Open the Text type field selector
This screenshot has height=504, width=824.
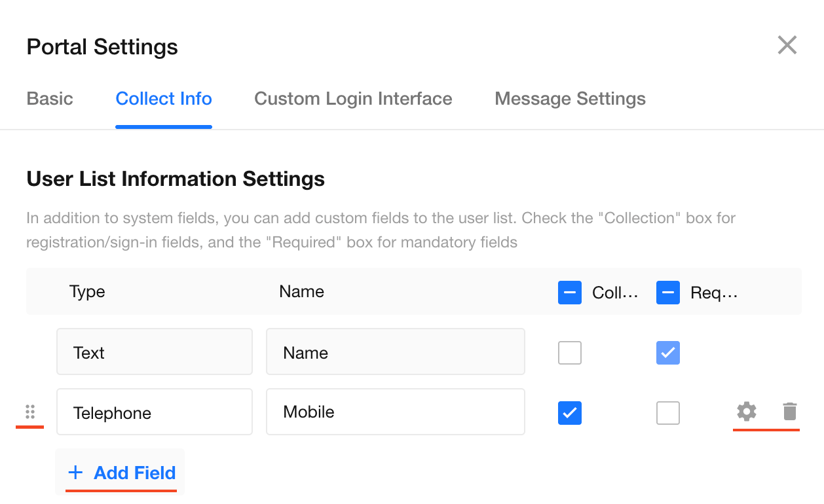155,351
